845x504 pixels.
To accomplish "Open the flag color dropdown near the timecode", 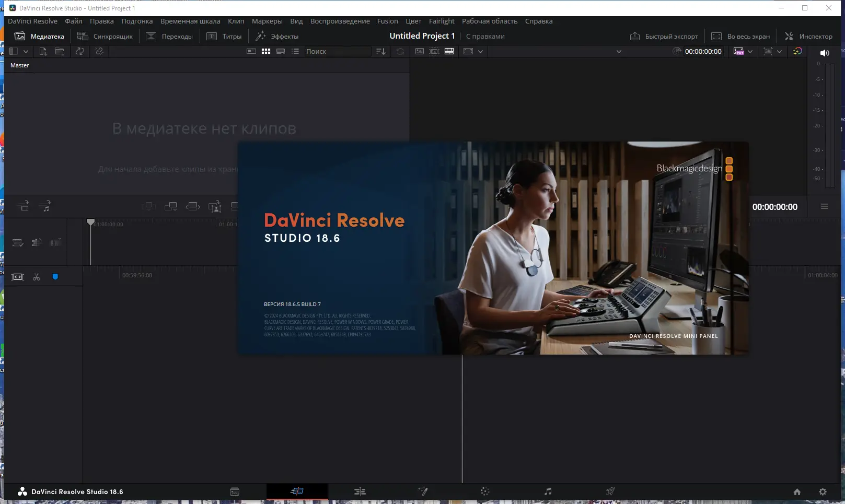I will tap(751, 51).
